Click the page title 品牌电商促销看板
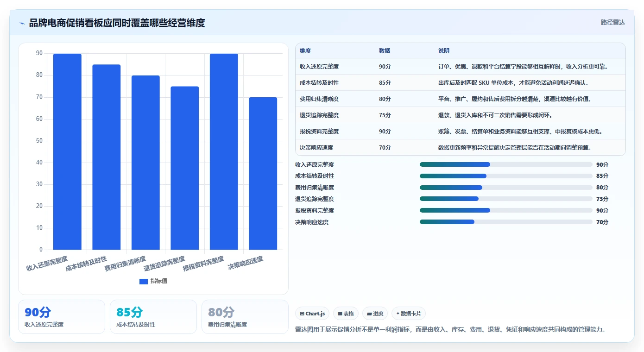 click(117, 23)
